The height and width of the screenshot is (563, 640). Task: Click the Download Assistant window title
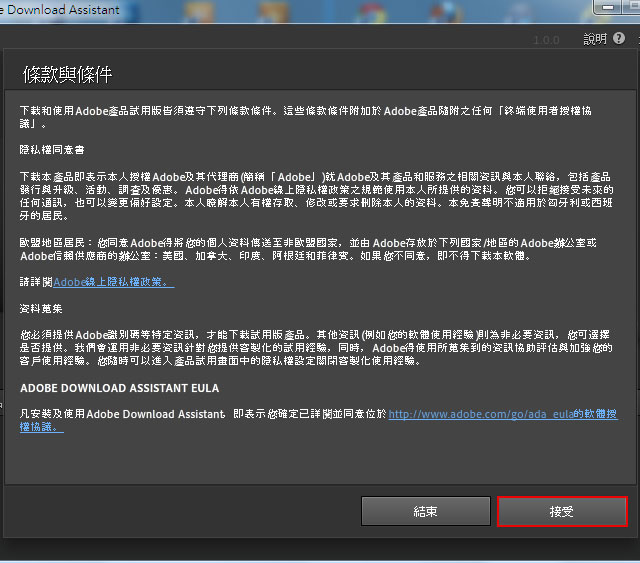coord(60,10)
